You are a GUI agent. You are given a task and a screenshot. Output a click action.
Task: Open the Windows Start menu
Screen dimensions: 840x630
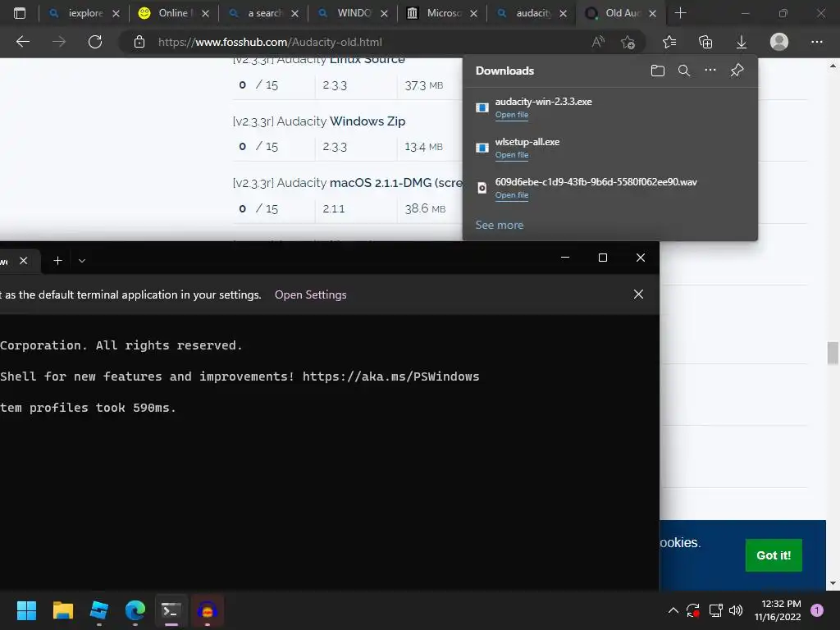[26, 610]
